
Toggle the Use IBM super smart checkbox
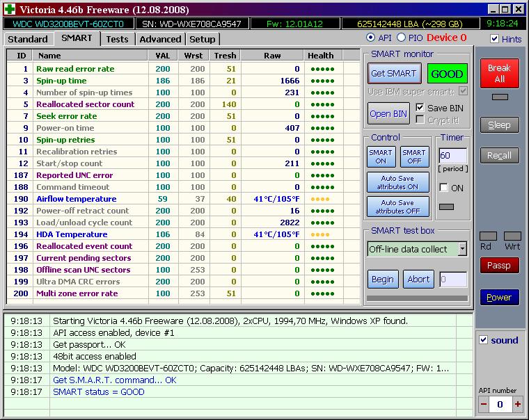click(463, 91)
